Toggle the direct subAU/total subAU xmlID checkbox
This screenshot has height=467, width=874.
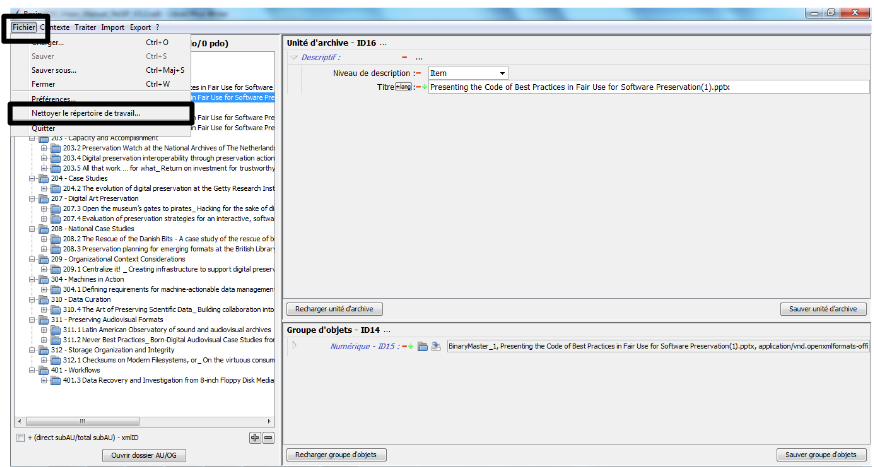pos(21,438)
